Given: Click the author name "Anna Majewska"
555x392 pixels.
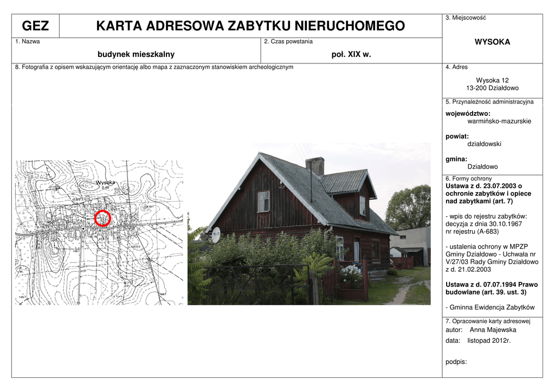Looking at the screenshot, I should coord(493,330).
